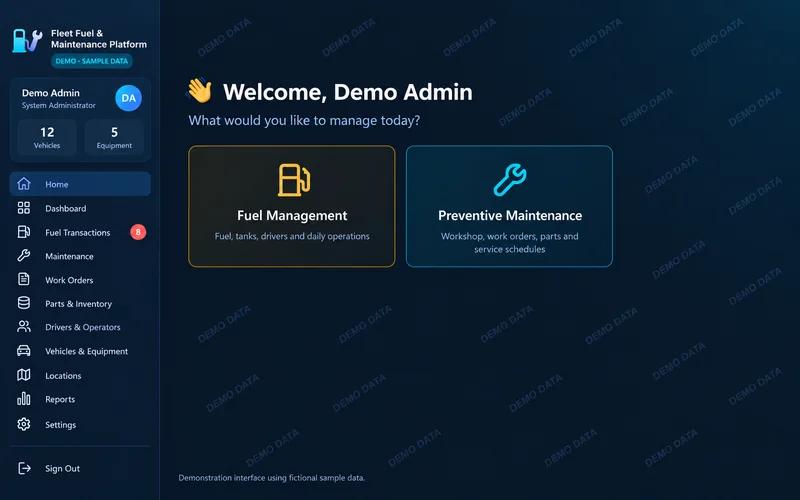Open the Dashboard menu item

tap(80, 208)
